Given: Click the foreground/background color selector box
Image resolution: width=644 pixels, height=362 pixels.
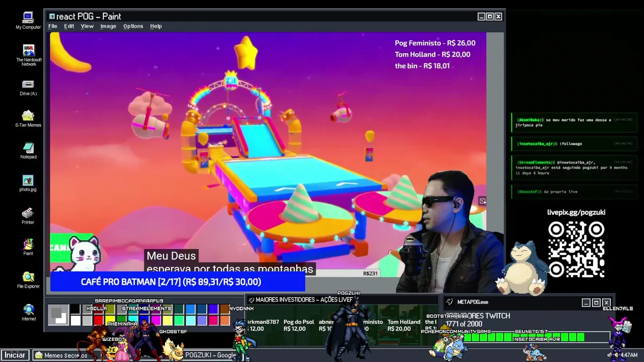Looking at the screenshot, I should [58, 315].
